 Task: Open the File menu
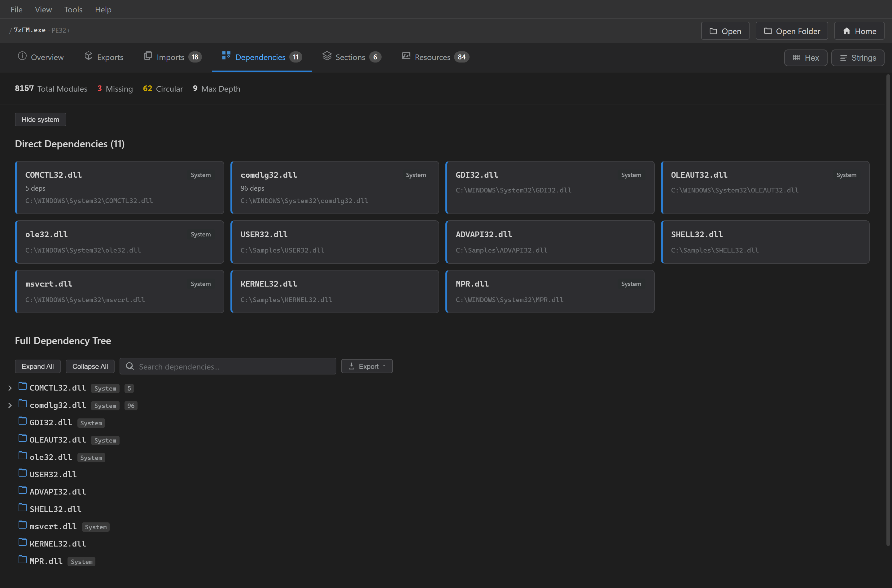click(16, 9)
